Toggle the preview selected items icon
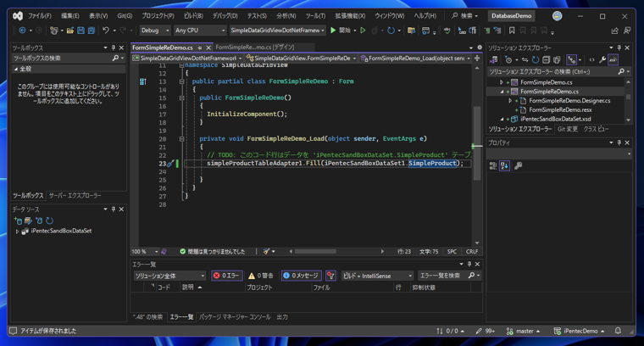644x346 pixels. [613, 60]
